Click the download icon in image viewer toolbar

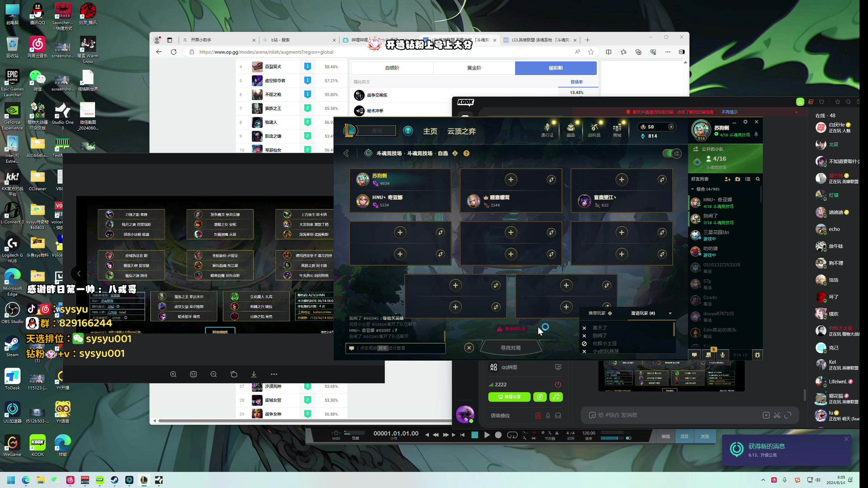(x=254, y=374)
